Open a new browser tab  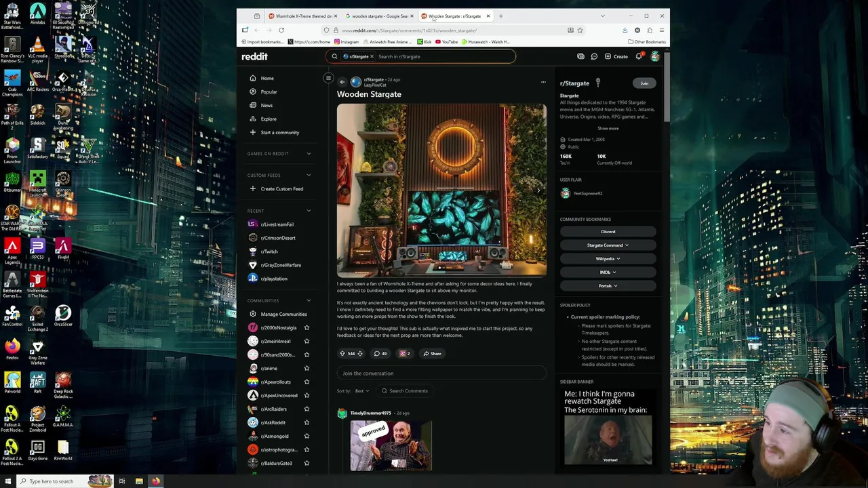click(500, 16)
